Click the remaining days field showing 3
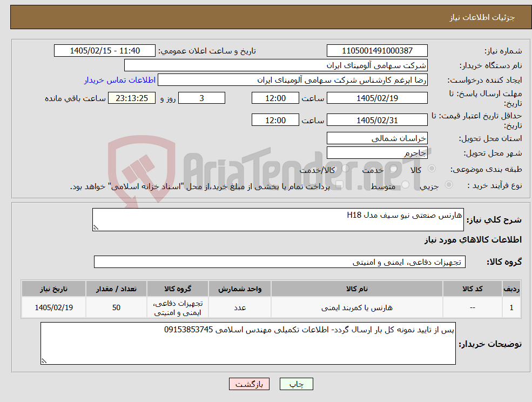Viewport: 532px width, 402px height. click(201, 98)
